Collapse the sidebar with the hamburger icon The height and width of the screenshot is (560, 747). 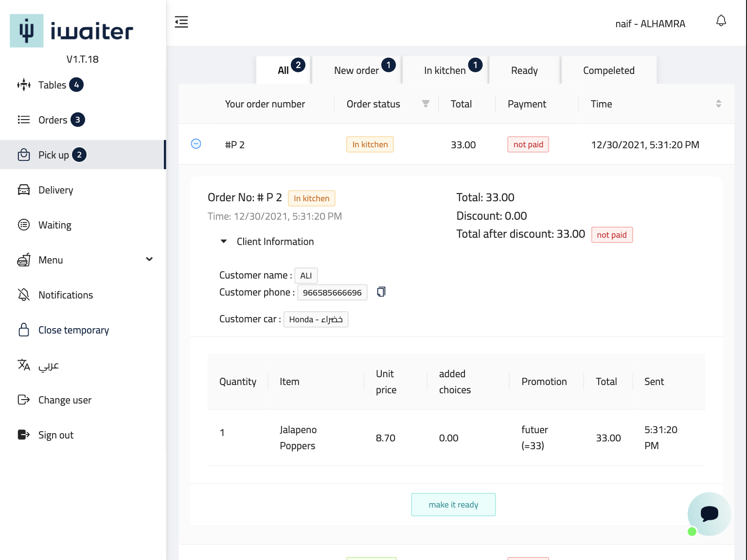(x=181, y=22)
